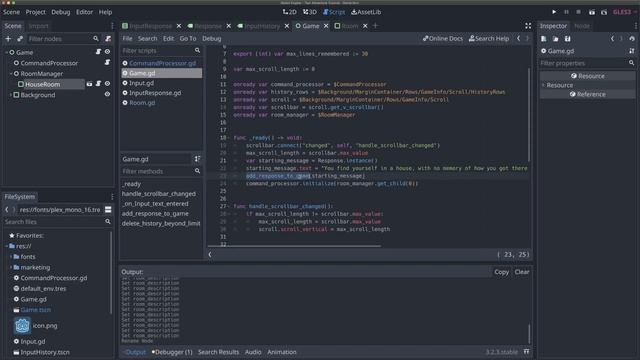The image size is (640, 360).
Task: Jump to add_response_to_game method
Action: pos(155,213)
